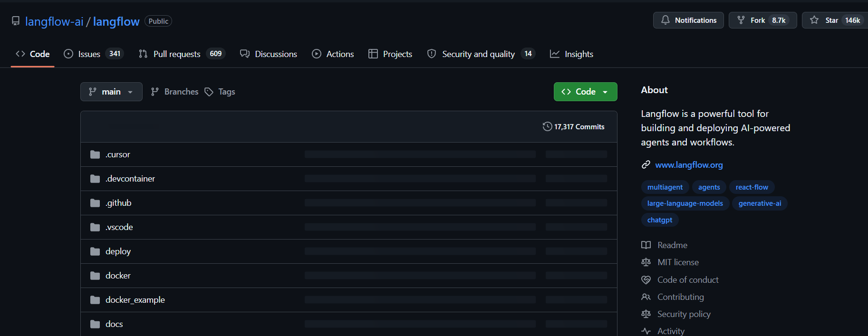
Task: Click folder icon of deploy row
Action: (95, 251)
